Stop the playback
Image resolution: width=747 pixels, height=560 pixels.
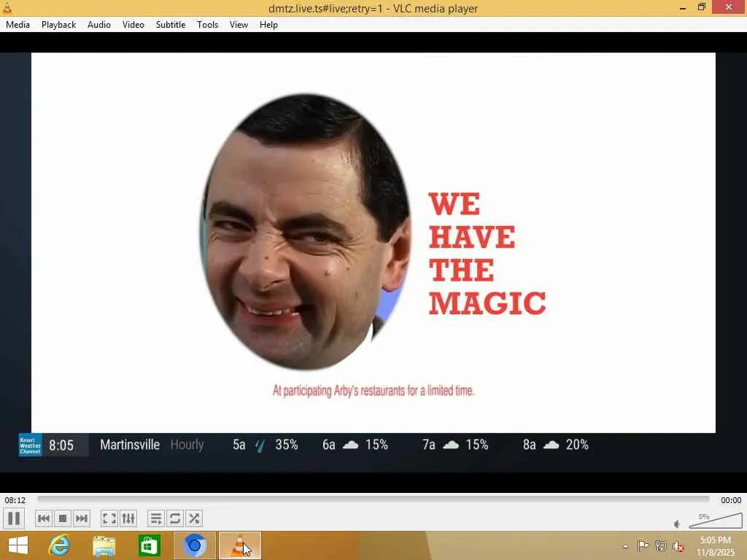(63, 518)
